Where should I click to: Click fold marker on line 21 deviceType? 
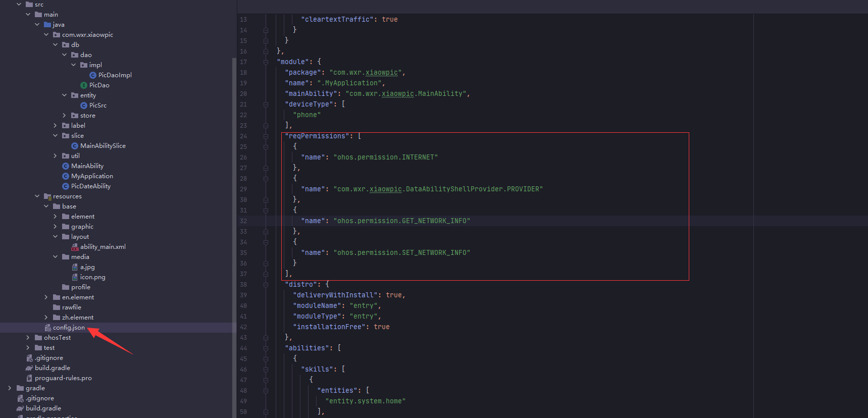point(266,104)
